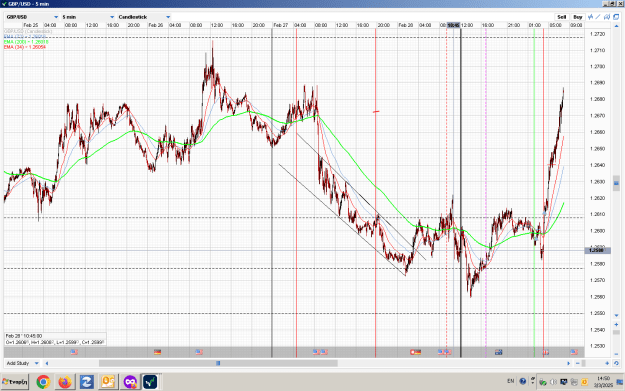The width and height of the screenshot is (625, 391).
Task: Open the Windows Start button
Action: click(15, 382)
